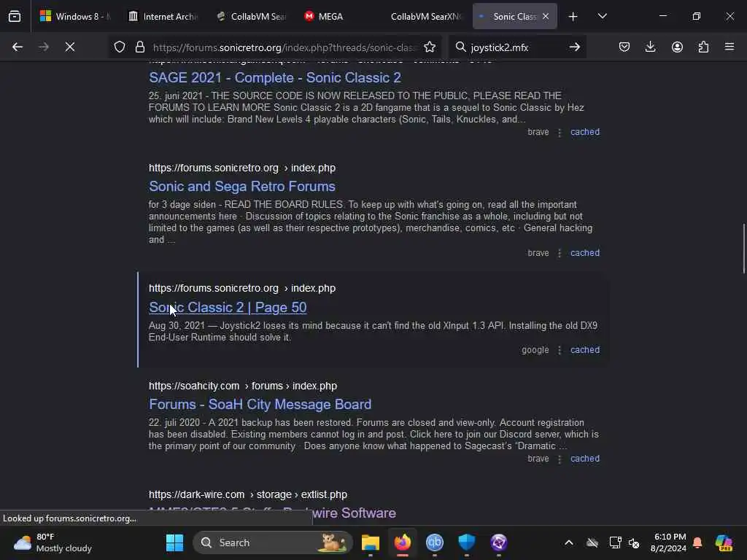Switch to Firefox in taskbar
Image resolution: width=747 pixels, height=560 pixels.
[x=403, y=542]
